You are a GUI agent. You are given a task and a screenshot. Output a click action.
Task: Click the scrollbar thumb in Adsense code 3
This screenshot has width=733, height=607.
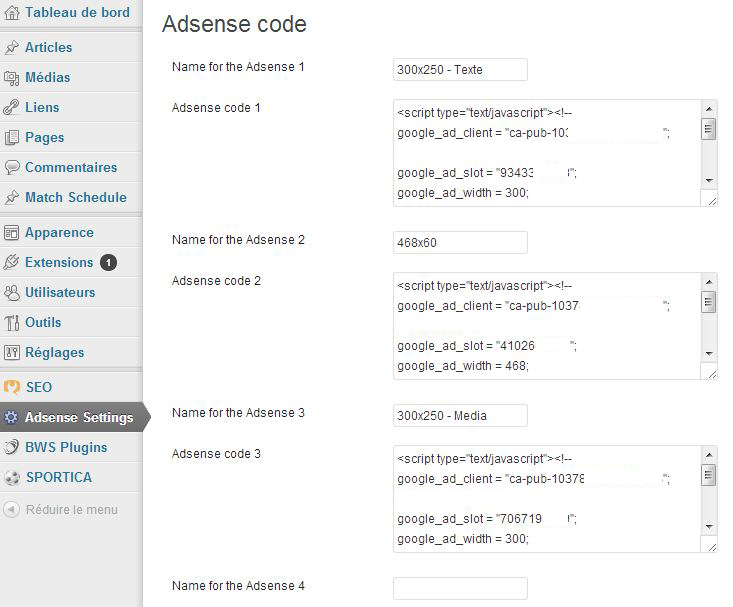[709, 475]
